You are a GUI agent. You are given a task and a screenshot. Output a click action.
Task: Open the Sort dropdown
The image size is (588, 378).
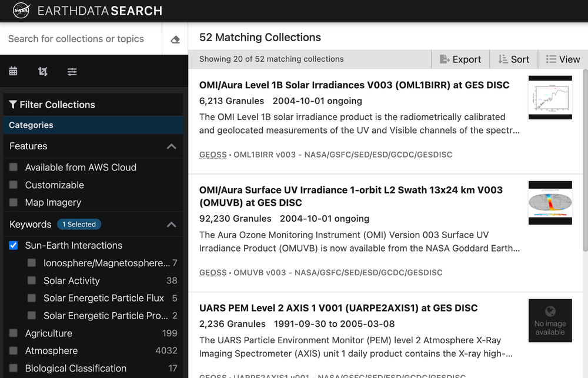(x=513, y=59)
